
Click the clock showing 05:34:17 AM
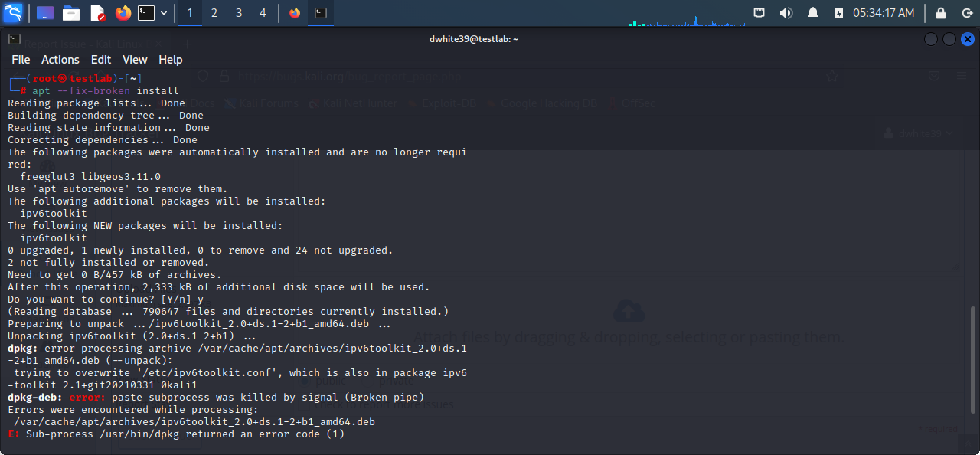(x=884, y=13)
